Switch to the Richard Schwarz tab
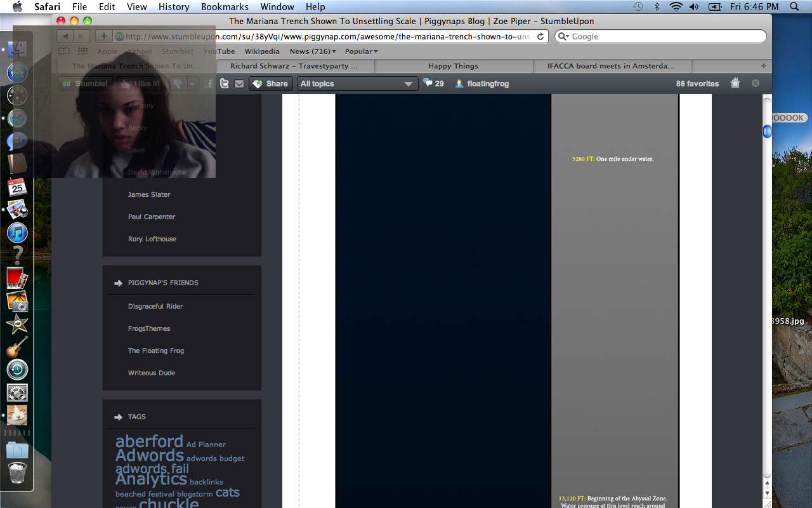812x508 pixels. [x=294, y=66]
